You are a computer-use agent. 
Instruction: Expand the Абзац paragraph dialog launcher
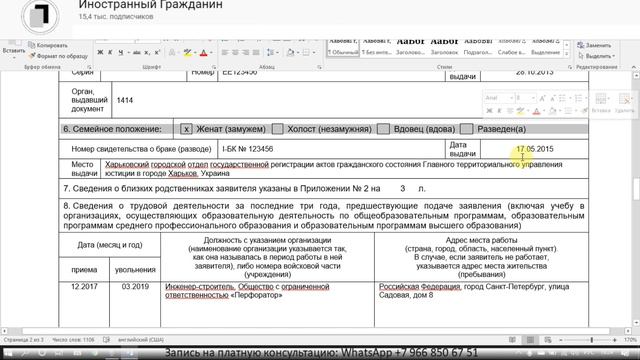[320, 67]
